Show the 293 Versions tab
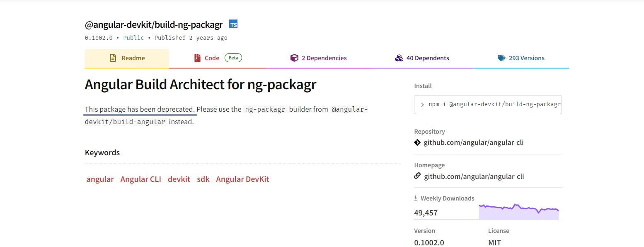 [526, 58]
